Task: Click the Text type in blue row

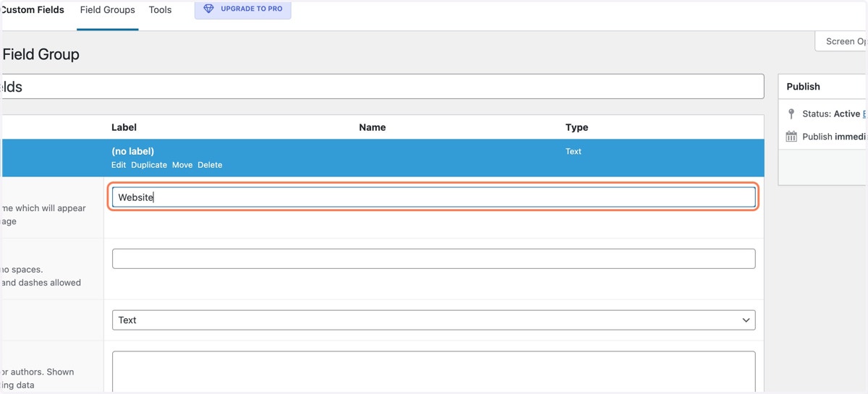Action: click(x=574, y=151)
